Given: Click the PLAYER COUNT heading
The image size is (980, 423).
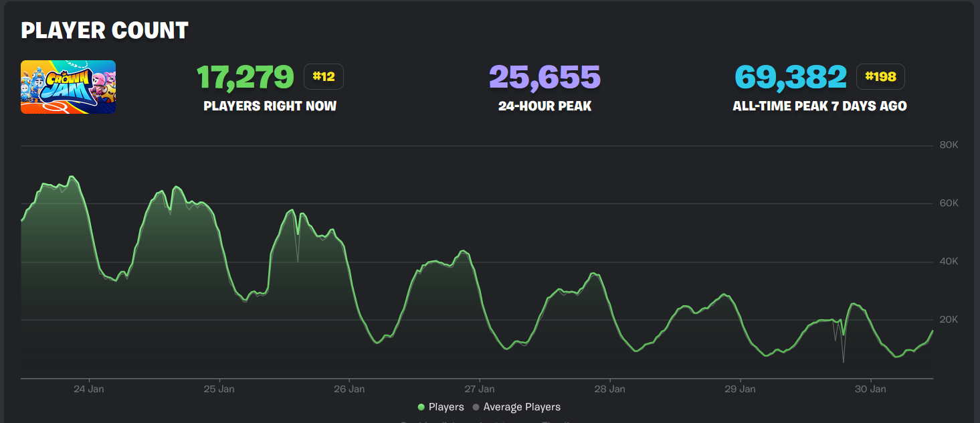Looking at the screenshot, I should (x=104, y=31).
